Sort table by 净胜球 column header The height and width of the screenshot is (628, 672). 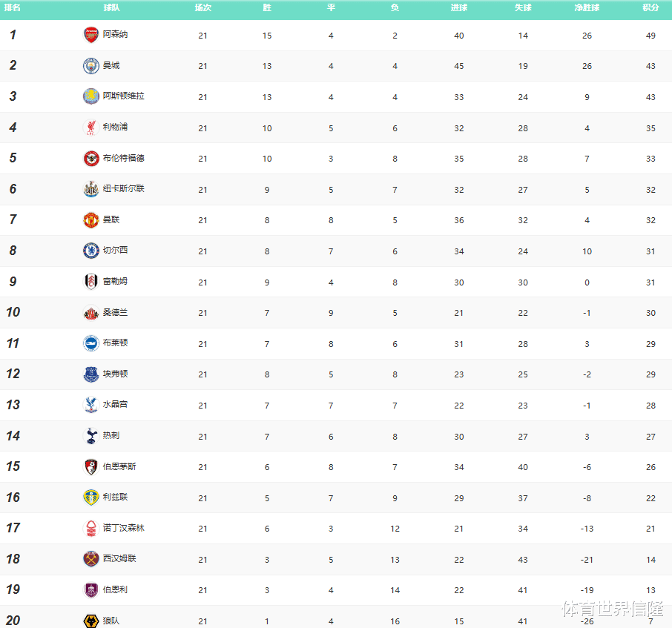click(587, 8)
